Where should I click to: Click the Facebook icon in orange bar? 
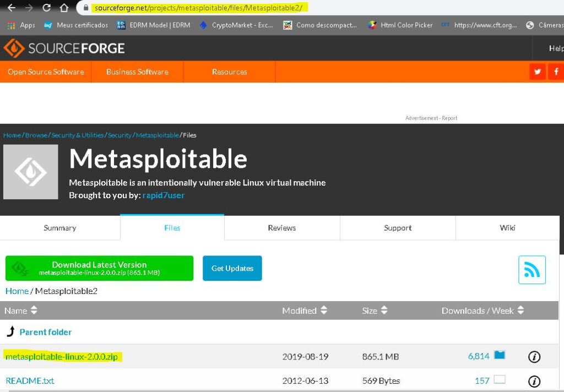[x=556, y=72]
